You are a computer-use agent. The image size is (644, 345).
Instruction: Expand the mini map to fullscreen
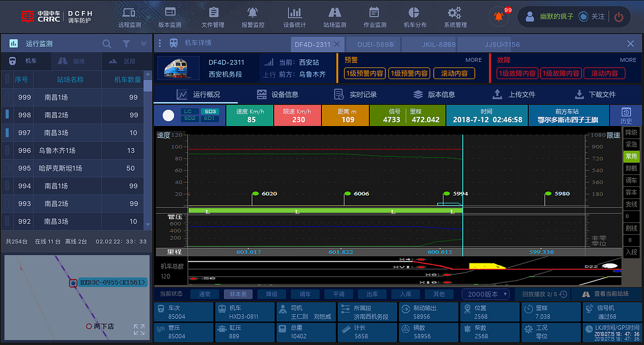[x=139, y=330]
